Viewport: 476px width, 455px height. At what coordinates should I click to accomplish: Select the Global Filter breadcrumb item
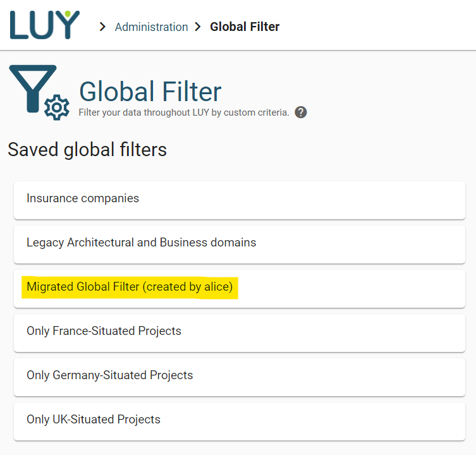tap(245, 27)
